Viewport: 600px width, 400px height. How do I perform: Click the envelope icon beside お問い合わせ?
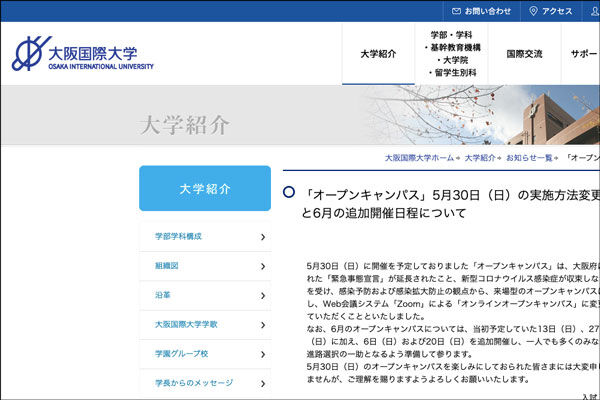[456, 11]
